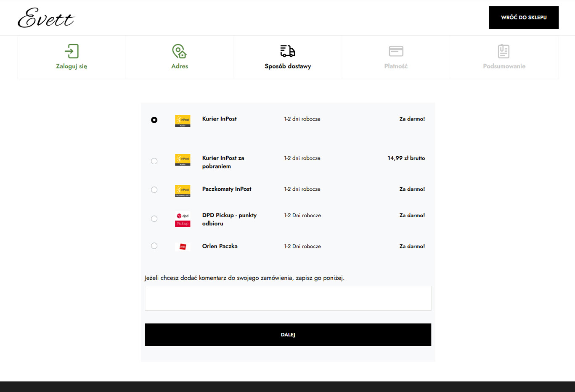
Task: Select Paczkomaty InPost delivery radio
Action: click(x=154, y=190)
